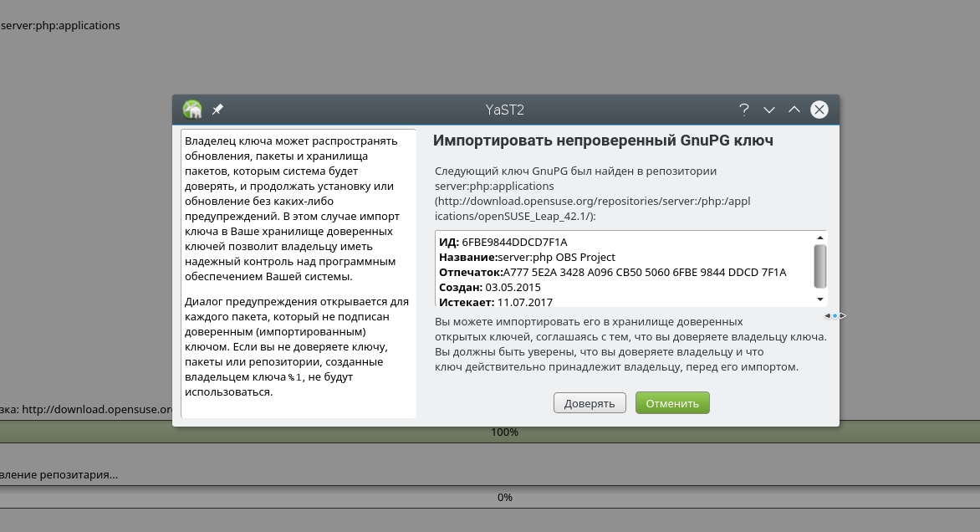
Task: Click the download.opensuse.org URL in background window
Action: pos(97,410)
